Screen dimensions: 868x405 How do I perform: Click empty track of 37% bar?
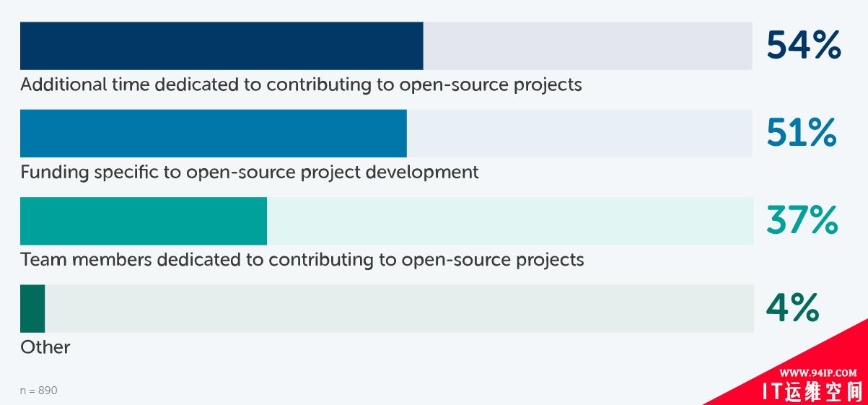pos(509,221)
